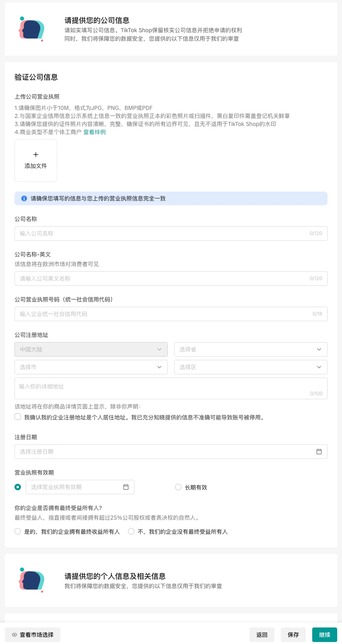Image resolution: width=342 pixels, height=644 pixels.
Task: Select 是的 ultimate beneficial owner radio option
Action: pos(18,531)
